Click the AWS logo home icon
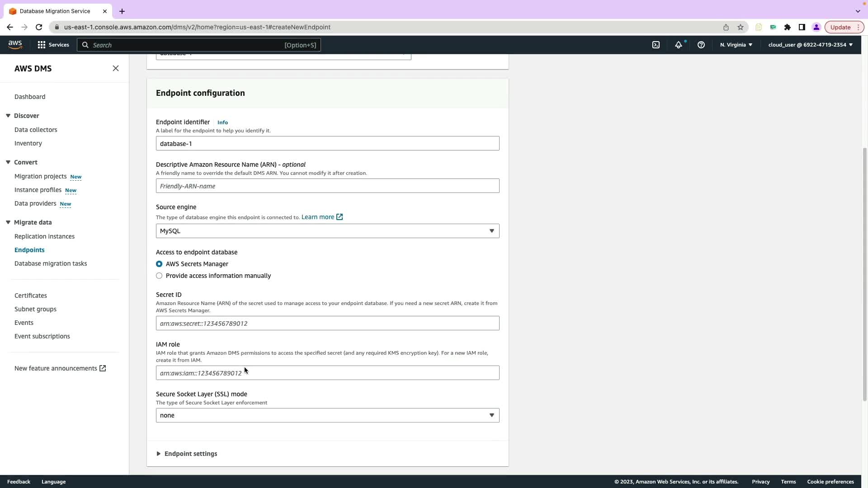Screen dimensions: 868x488 15,44
